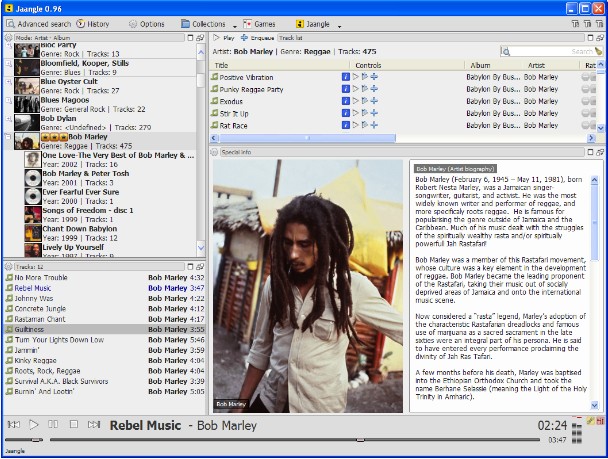Screen dimensions: 608x459
Task: Skip to the next track
Action: tap(94, 424)
